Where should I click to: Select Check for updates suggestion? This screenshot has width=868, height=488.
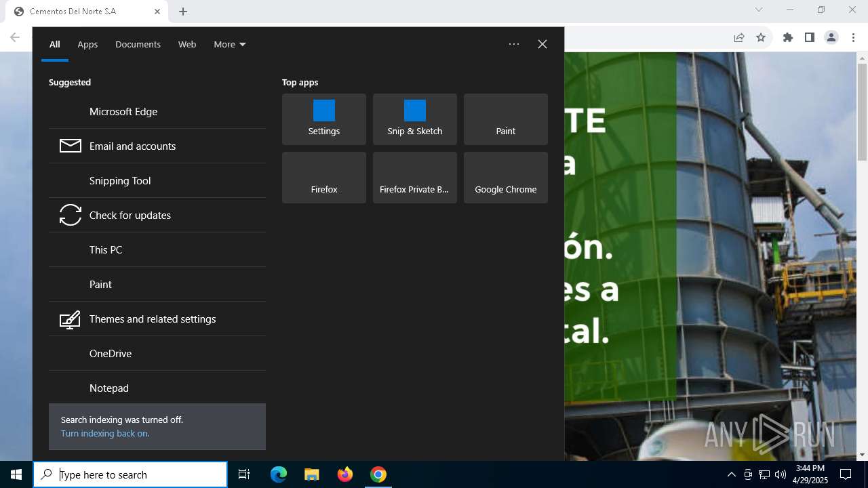[x=157, y=216]
